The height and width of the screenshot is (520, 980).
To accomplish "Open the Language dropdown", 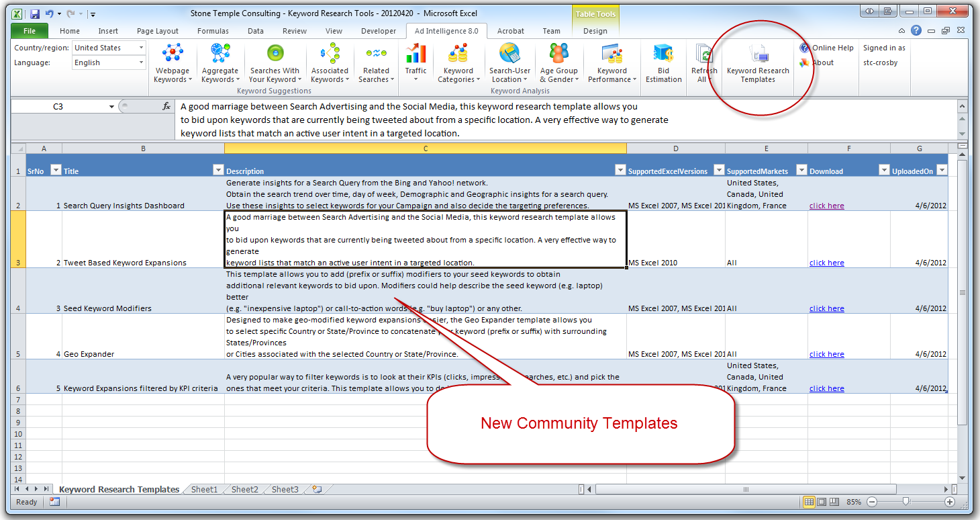I will click(x=141, y=62).
